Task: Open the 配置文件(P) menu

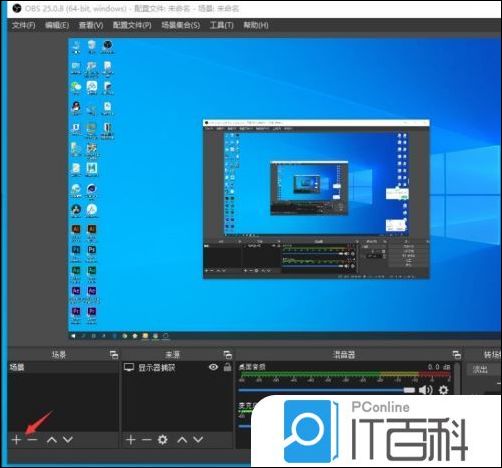Action: coord(132,25)
